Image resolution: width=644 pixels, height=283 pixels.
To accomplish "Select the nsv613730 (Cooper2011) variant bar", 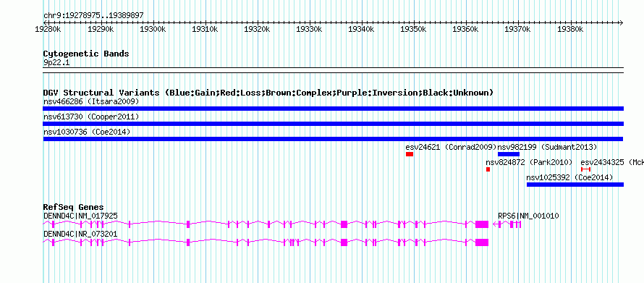I will [333, 124].
